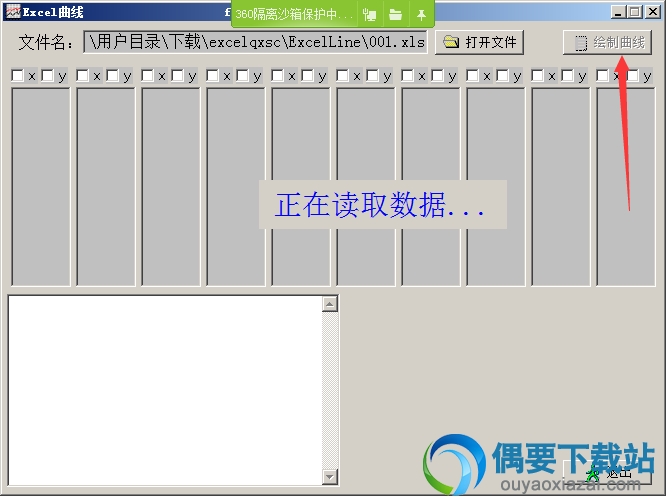
Task: Click the first column data list
Action: click(41, 187)
